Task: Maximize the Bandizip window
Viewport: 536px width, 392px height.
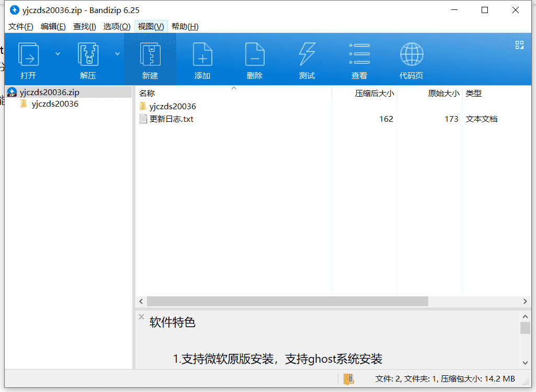Action: tap(484, 10)
